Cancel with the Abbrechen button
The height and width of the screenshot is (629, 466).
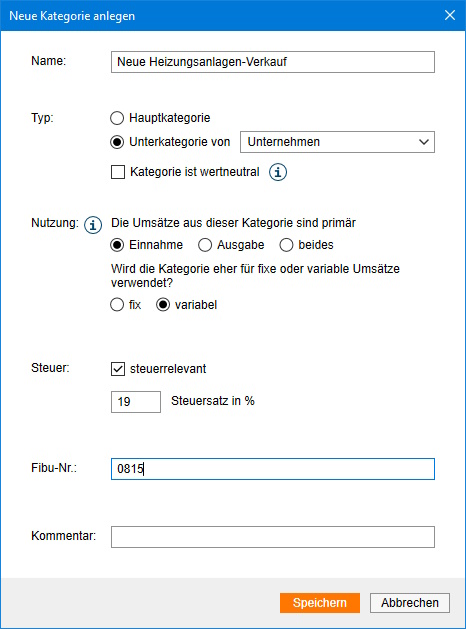[x=409, y=603]
